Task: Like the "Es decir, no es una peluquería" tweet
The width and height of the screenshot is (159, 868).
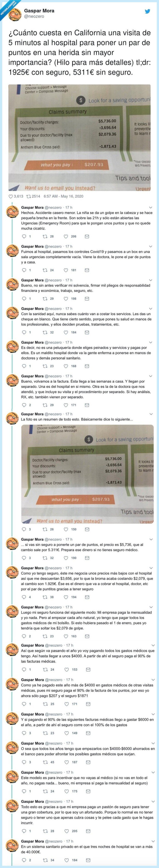Action: tap(66, 366)
